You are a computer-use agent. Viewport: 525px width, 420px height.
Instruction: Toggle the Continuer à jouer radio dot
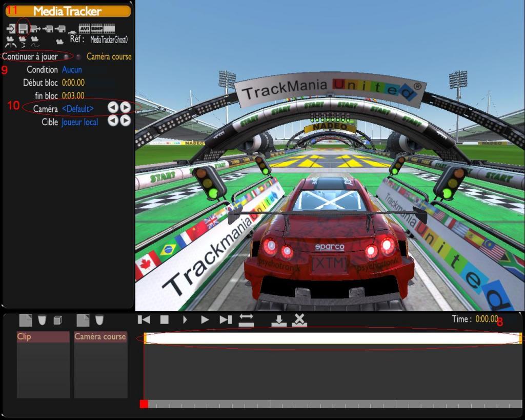(67, 56)
